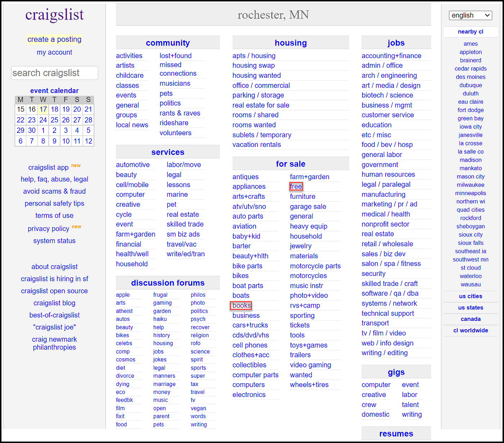Open real estate for sale
Image resolution: width=504 pixels, height=443 pixels.
pos(261,105)
